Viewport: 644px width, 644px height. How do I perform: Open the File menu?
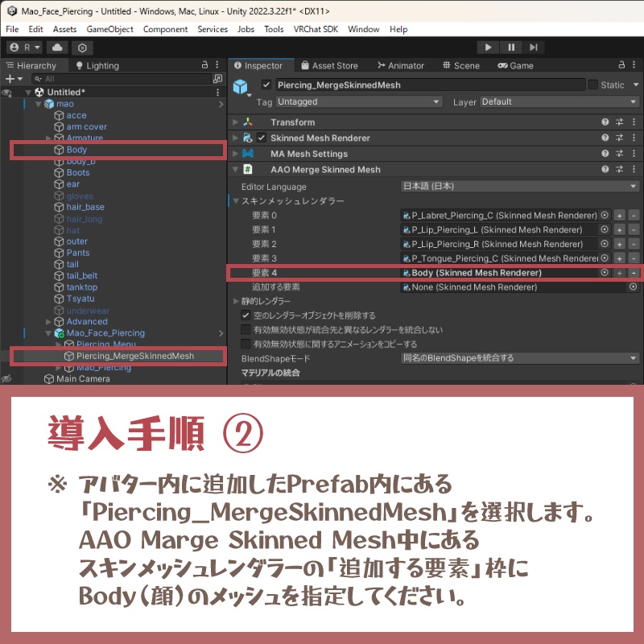click(12, 29)
